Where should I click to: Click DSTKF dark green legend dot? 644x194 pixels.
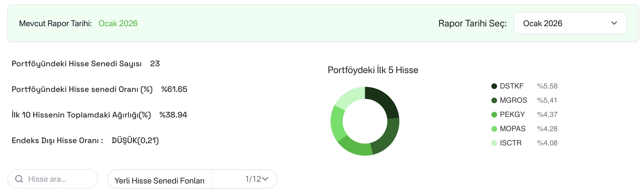pos(494,86)
